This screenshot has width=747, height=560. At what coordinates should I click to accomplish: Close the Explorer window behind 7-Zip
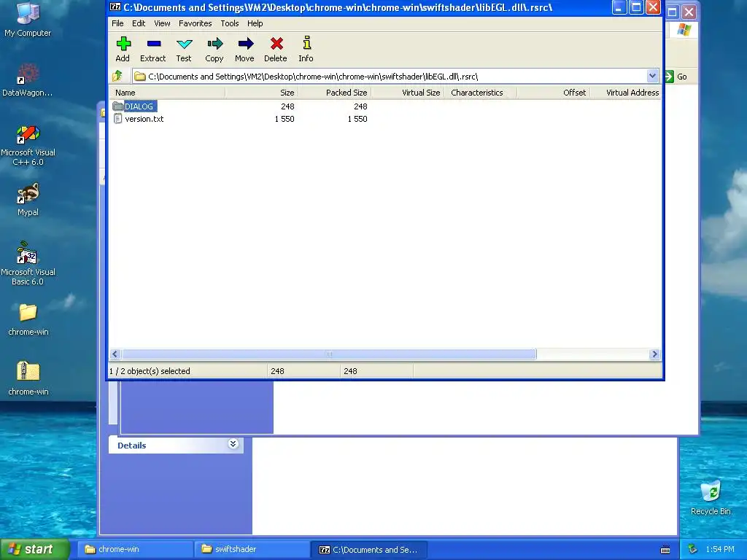coord(689,12)
